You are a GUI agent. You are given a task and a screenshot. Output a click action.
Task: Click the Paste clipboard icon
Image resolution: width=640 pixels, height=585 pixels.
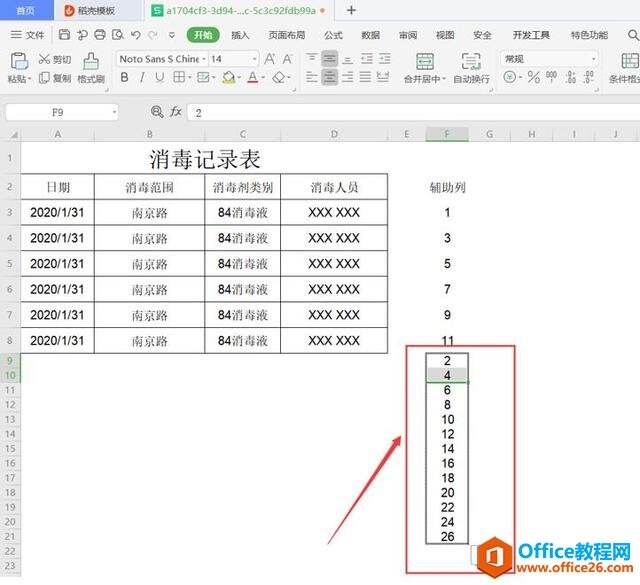tap(19, 62)
